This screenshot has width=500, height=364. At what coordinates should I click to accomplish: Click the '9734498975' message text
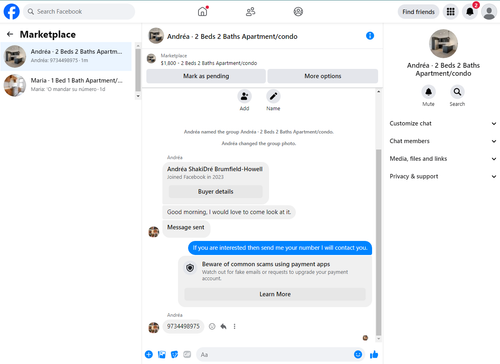[x=183, y=326]
